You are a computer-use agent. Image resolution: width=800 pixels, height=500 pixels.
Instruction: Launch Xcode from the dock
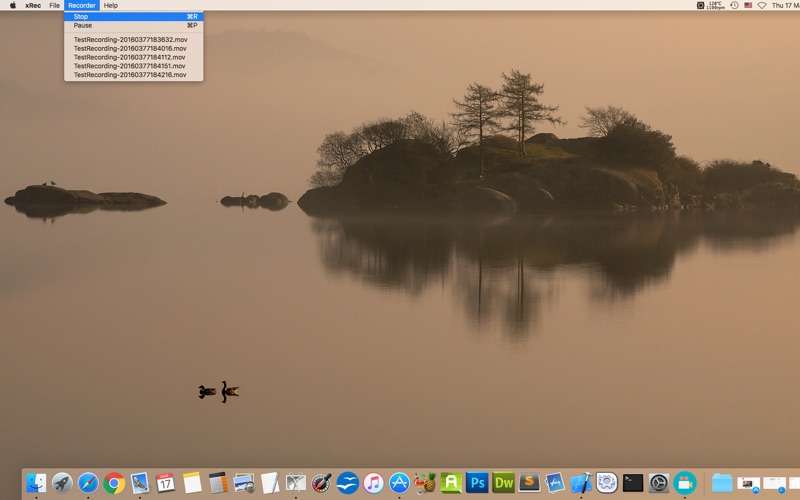[x=581, y=483]
